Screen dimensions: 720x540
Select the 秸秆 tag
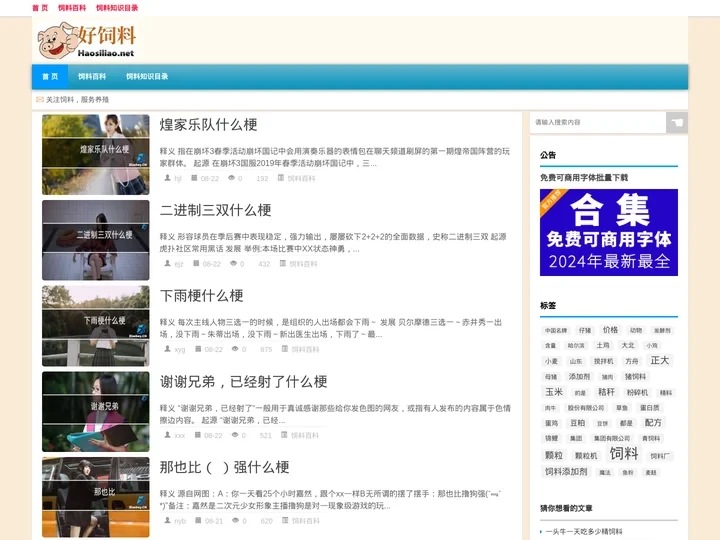(606, 392)
